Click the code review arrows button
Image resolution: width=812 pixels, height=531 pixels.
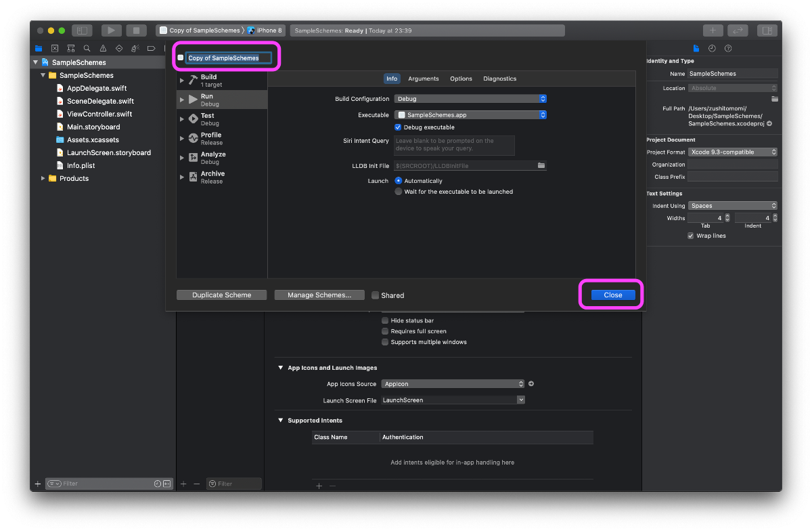[x=738, y=30]
